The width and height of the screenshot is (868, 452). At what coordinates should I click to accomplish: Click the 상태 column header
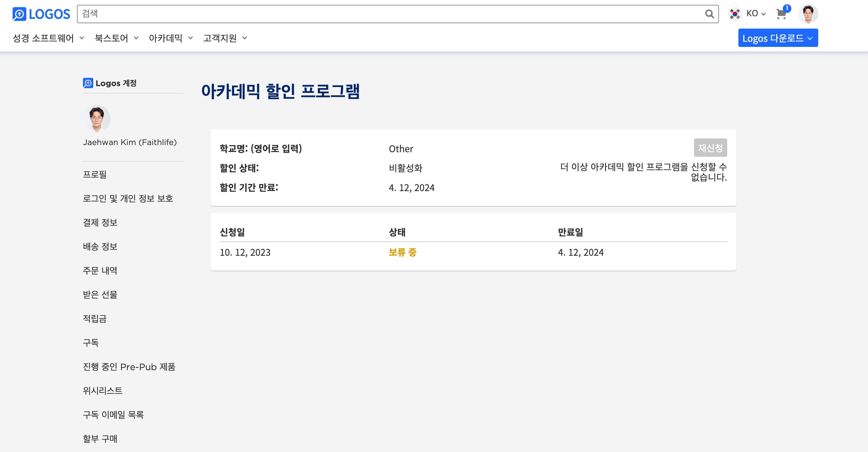[x=397, y=232]
